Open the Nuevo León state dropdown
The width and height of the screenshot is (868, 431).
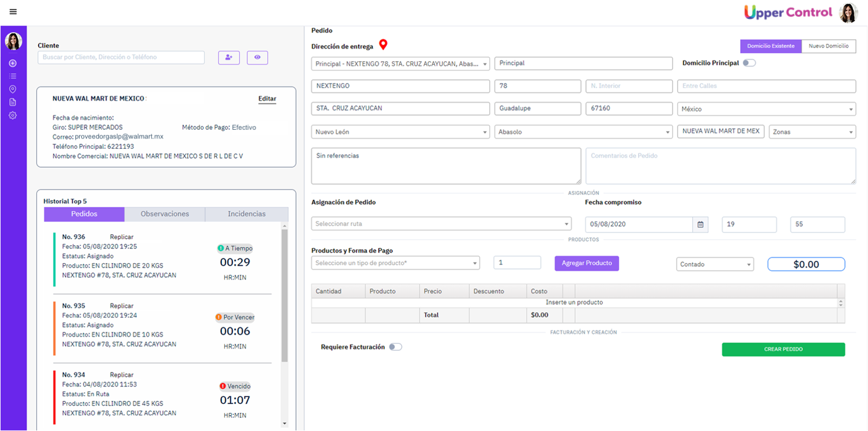coord(401,132)
